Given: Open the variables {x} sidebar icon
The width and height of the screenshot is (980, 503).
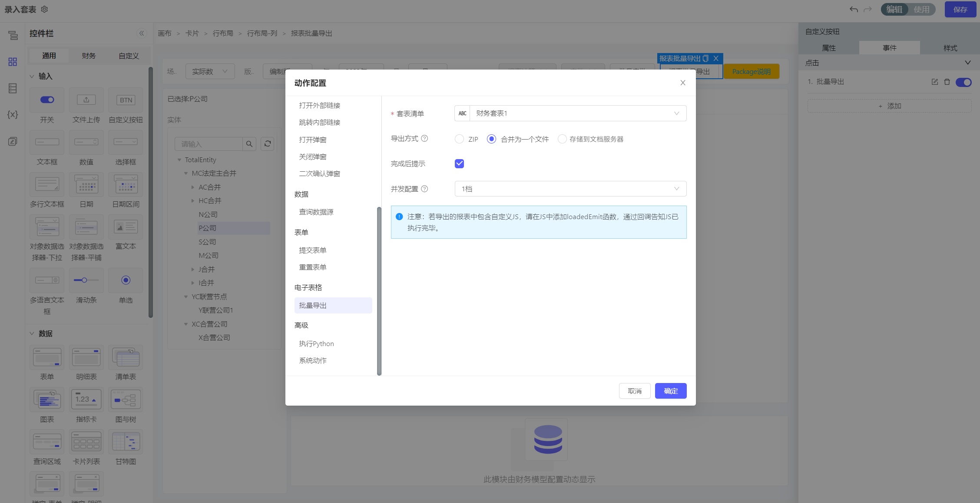Looking at the screenshot, I should pyautogui.click(x=13, y=114).
